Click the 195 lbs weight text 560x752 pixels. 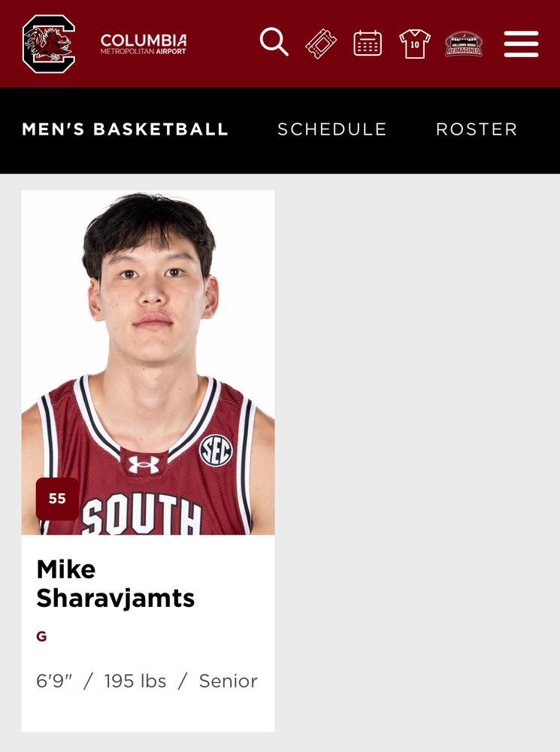pos(135,681)
